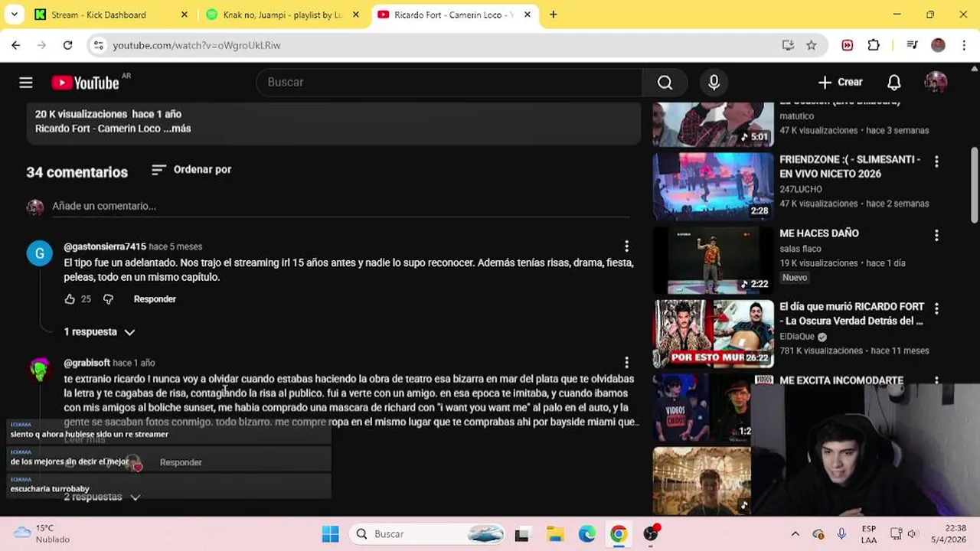View site information in the address bar
The image size is (980, 551).
98,45
